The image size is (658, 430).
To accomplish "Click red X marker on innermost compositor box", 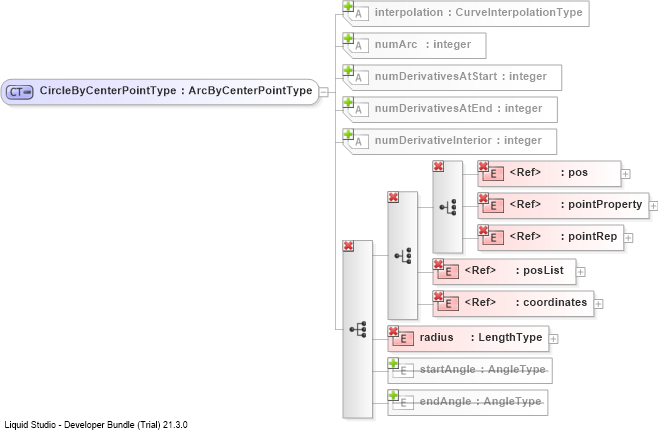I will point(439,166).
